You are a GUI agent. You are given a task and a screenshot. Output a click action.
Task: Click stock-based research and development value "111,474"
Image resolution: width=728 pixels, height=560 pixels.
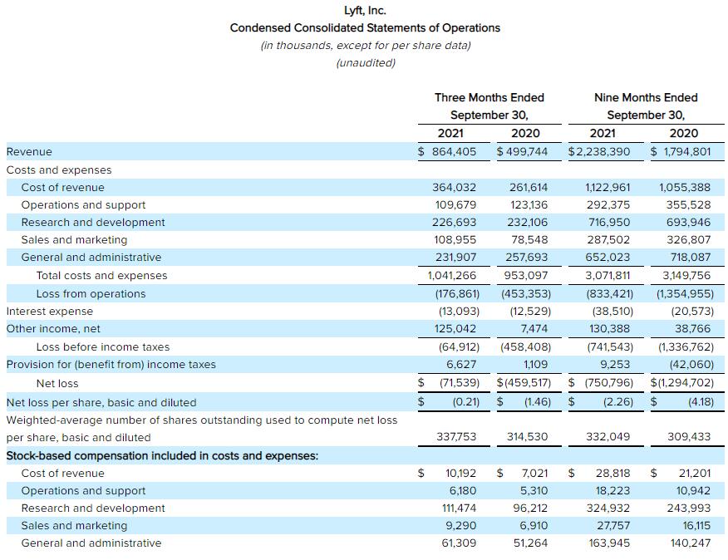coord(460,508)
